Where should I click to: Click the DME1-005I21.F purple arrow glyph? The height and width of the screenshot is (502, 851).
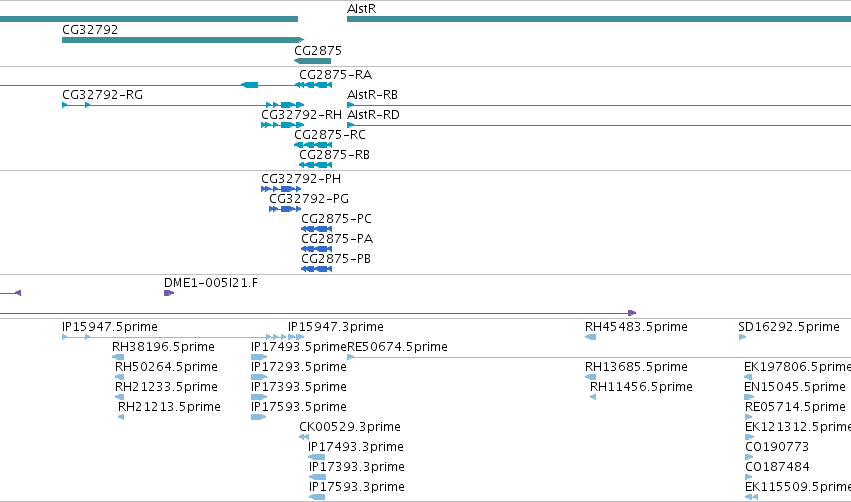(x=169, y=293)
